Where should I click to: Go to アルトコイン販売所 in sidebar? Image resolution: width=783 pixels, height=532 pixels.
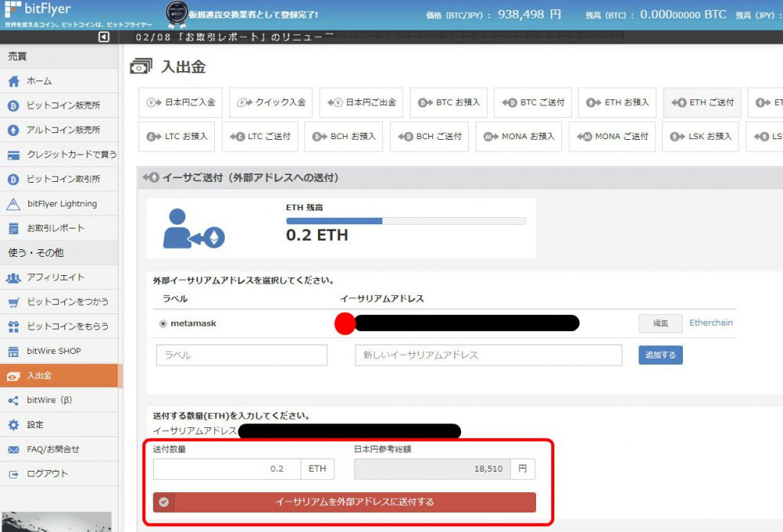pyautogui.click(x=63, y=130)
